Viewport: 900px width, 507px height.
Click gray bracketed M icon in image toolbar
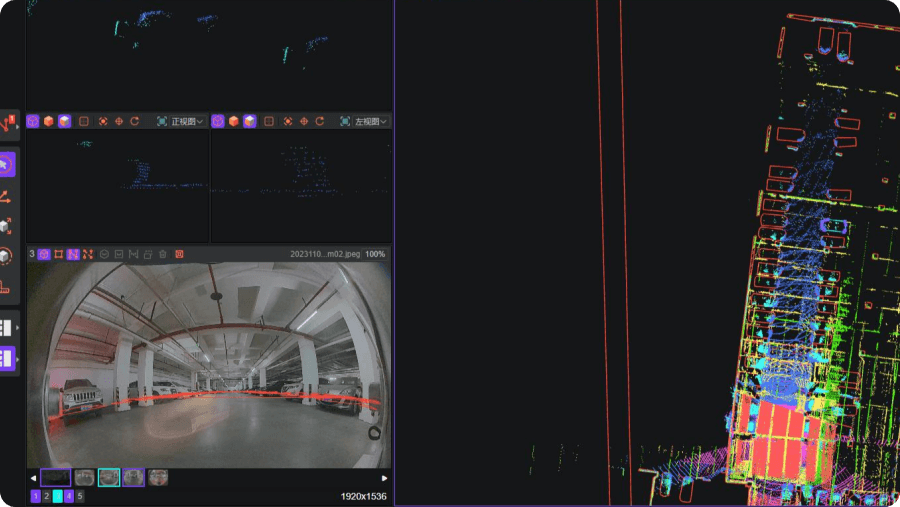point(134,254)
